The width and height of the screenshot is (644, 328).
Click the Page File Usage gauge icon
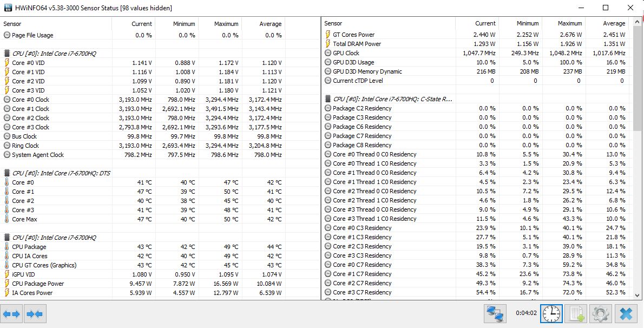click(x=7, y=35)
